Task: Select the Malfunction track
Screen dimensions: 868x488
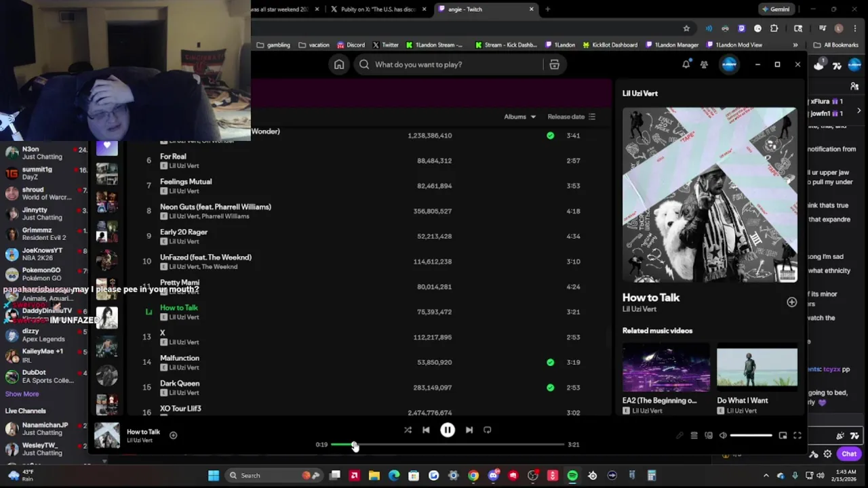Action: 180,358
